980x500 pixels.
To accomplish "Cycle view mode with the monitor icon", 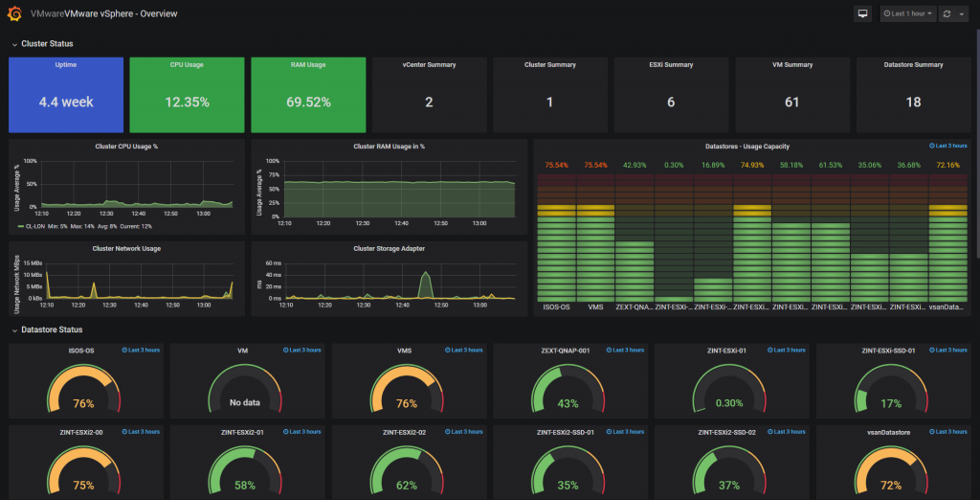I will [863, 13].
